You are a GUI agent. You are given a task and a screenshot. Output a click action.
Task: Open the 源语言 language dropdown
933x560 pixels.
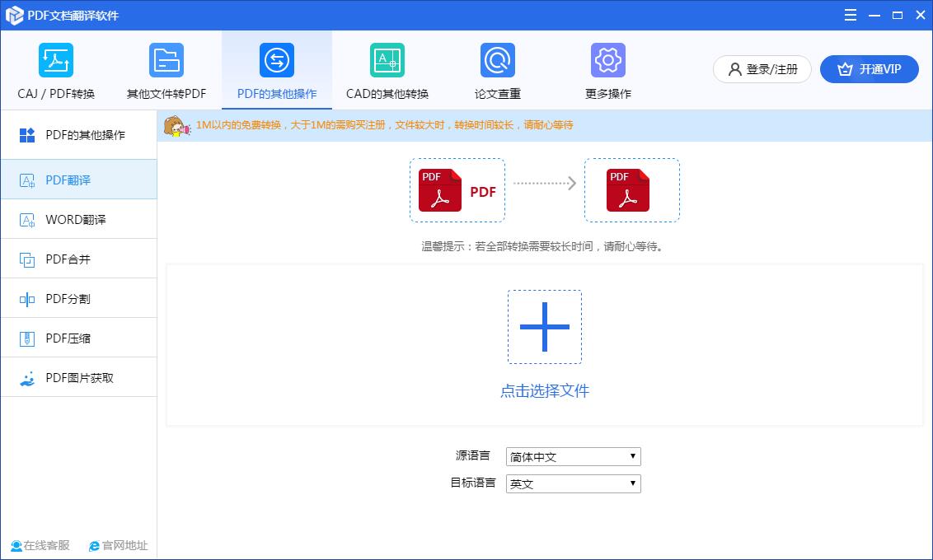(x=573, y=456)
